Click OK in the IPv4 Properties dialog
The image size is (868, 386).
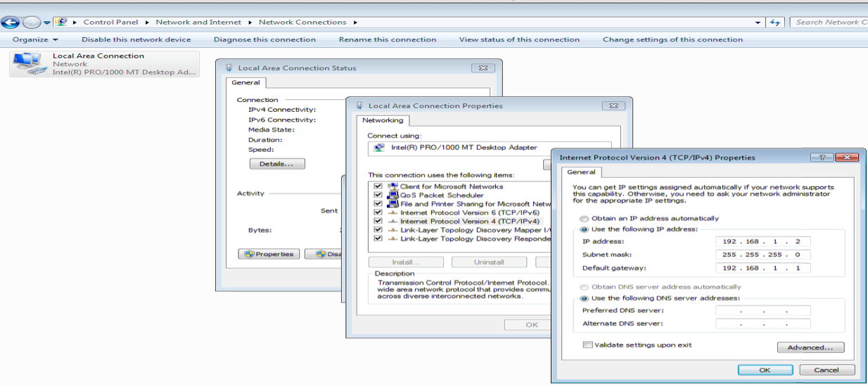click(765, 370)
